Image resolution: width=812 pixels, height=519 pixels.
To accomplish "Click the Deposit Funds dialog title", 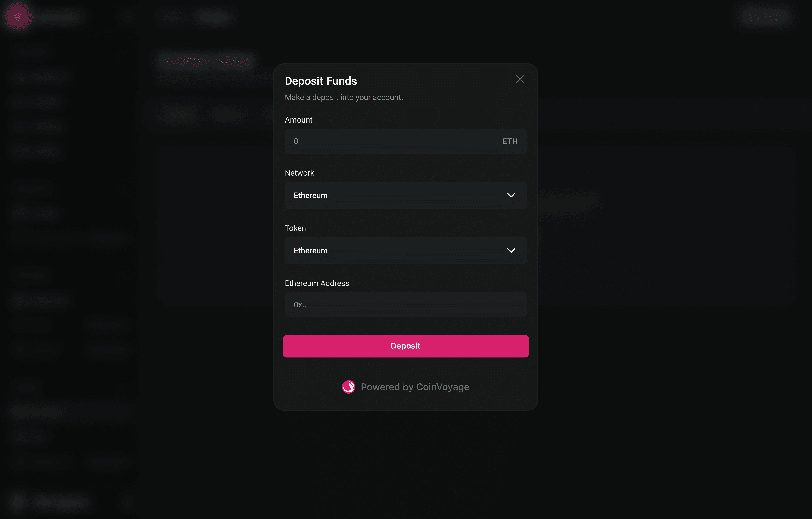I will pyautogui.click(x=321, y=81).
